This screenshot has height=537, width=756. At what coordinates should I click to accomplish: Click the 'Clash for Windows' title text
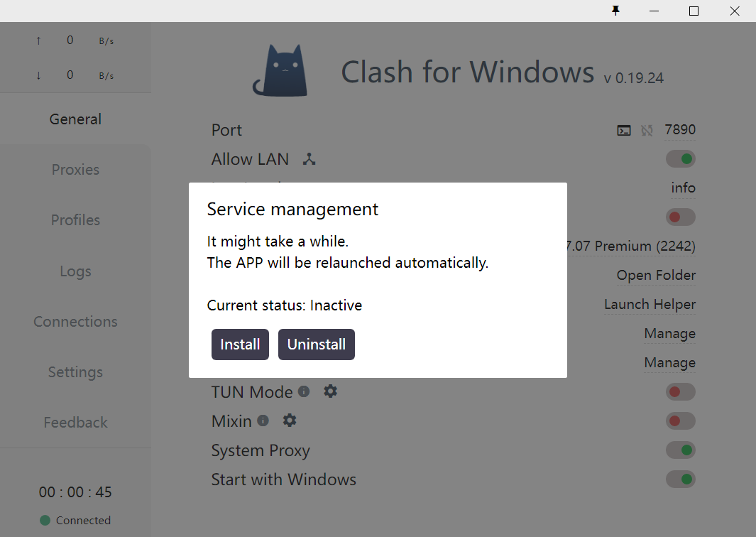[x=468, y=72]
